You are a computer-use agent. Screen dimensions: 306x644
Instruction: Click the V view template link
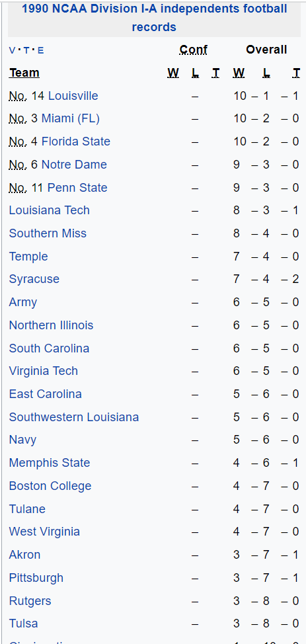[12, 50]
